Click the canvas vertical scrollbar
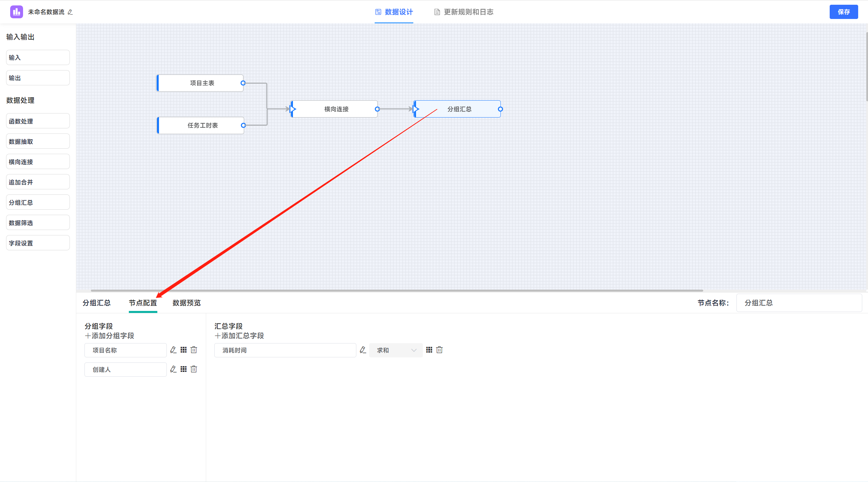 867,66
